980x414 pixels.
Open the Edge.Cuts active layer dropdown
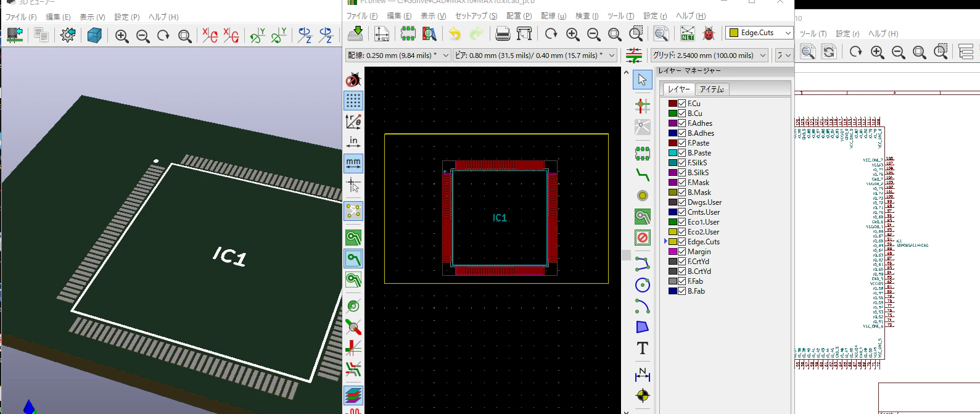759,33
